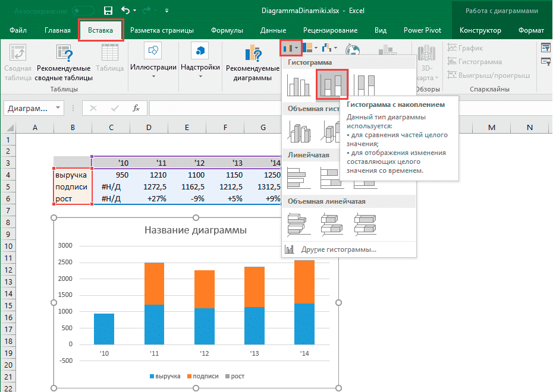Screen dimensions: 553x392
Task: Choose the first 3D bar chart in Объемная линейчатая
Action: [299, 225]
